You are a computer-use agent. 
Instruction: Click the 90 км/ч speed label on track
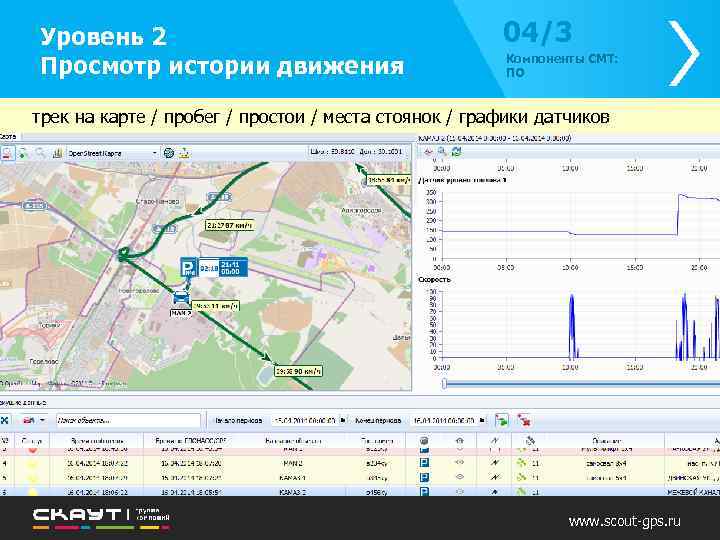tap(298, 371)
